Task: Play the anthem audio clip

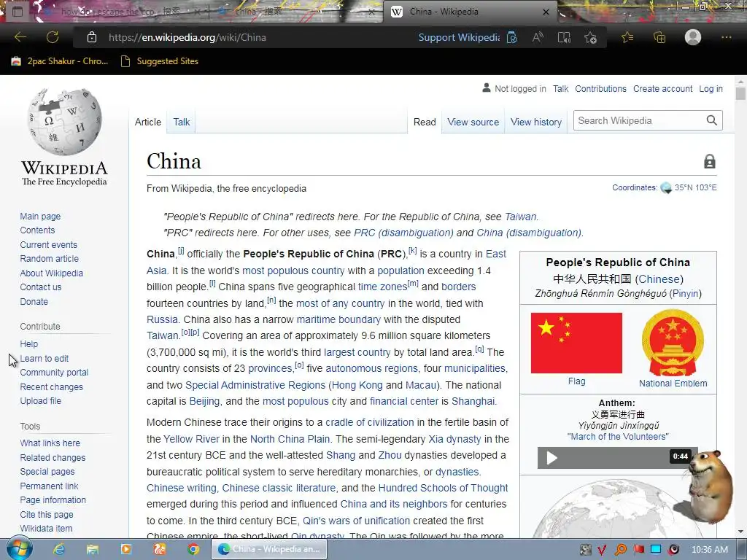Action: coord(551,458)
